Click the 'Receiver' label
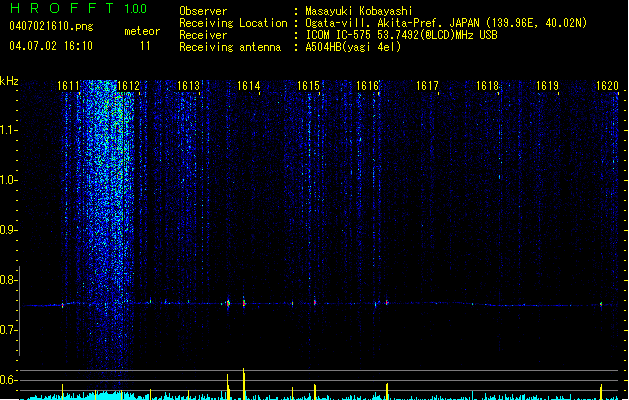 tap(203, 35)
